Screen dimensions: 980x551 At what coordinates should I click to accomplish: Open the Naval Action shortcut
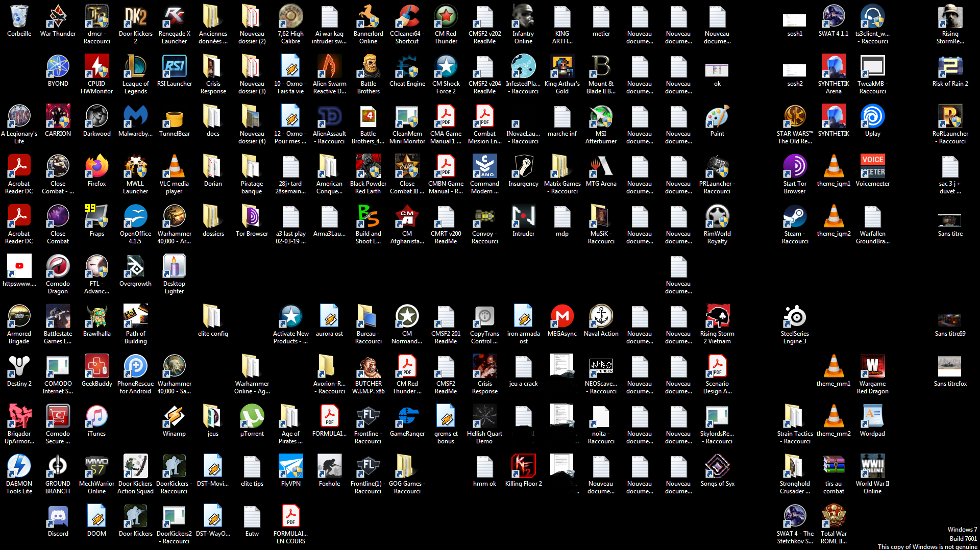tap(601, 320)
